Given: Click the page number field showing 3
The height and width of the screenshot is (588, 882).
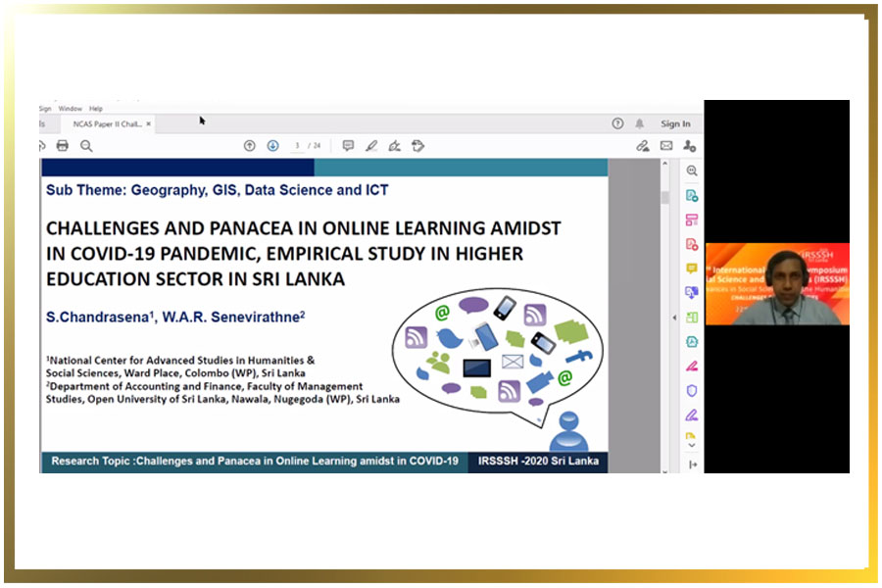Looking at the screenshot, I should click(298, 146).
